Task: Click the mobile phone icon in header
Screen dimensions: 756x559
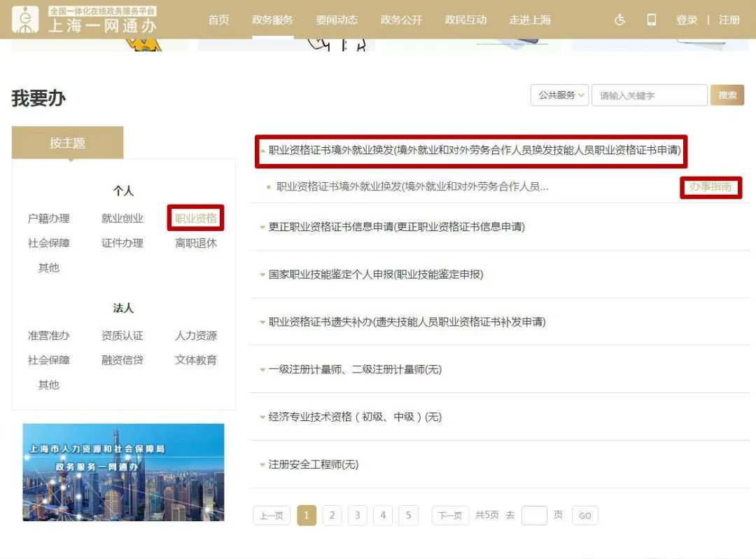Action: tap(651, 20)
